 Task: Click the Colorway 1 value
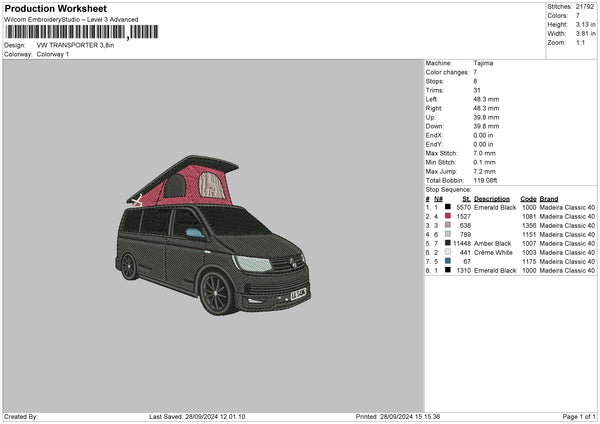click(x=53, y=54)
